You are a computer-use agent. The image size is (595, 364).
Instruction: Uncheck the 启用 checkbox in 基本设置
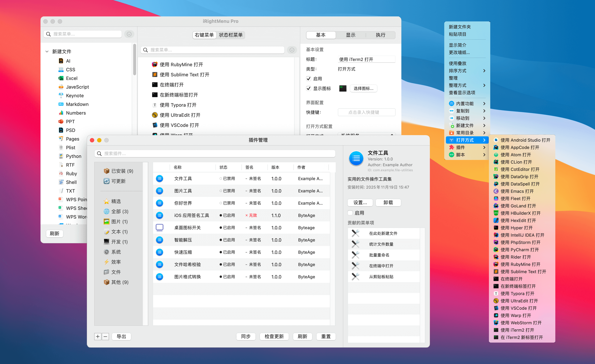pyautogui.click(x=309, y=79)
